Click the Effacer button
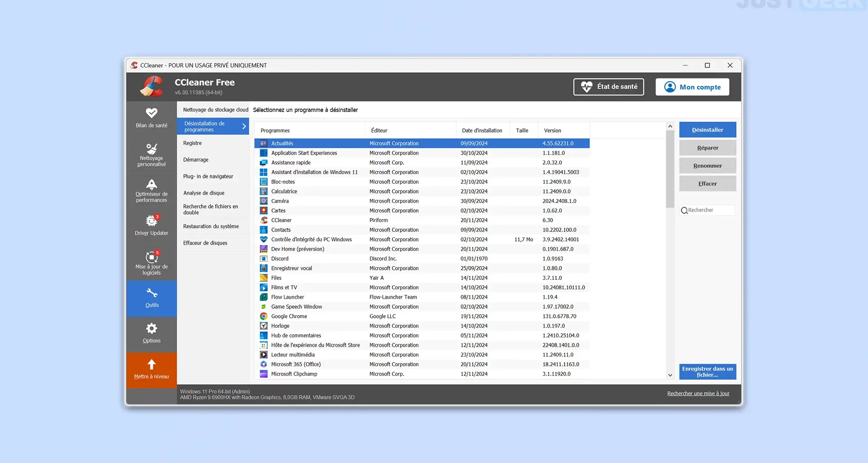Screen dimensions: 868x463 coord(708,184)
